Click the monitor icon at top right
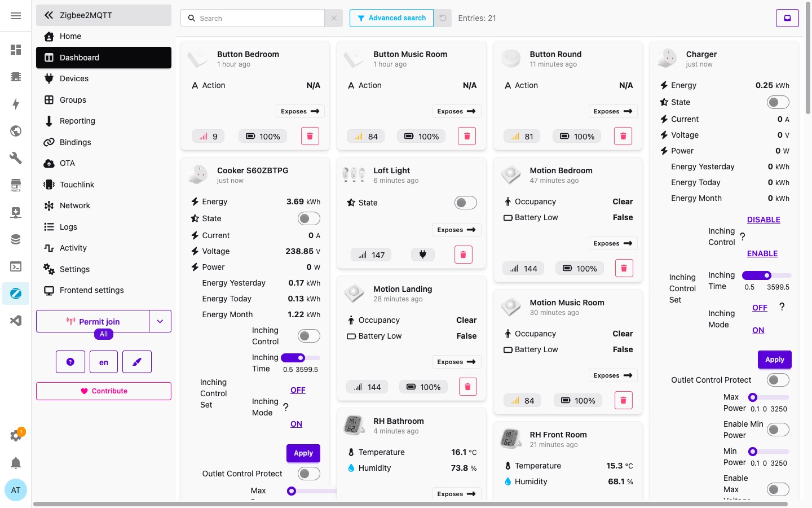 (x=787, y=17)
